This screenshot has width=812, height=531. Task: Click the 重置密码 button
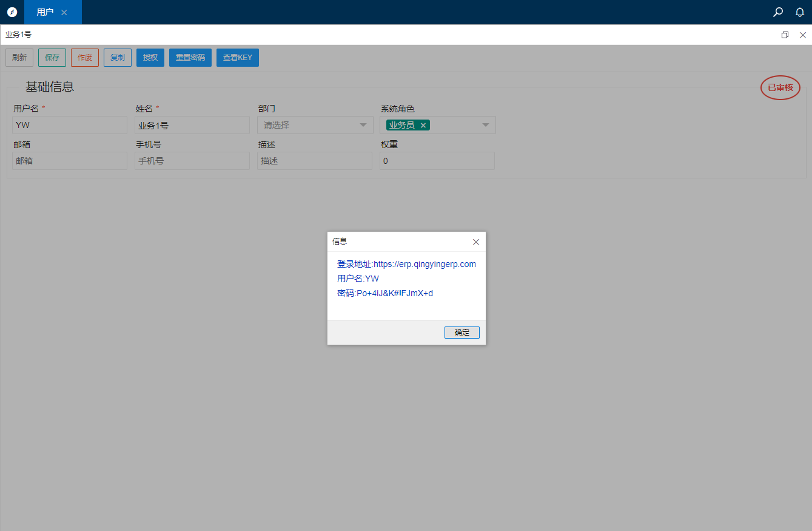[x=190, y=58]
